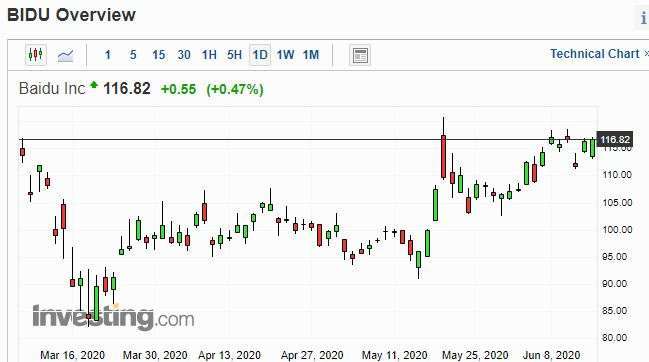Click the 110.00 price axis label
This screenshot has height=362, width=649.
[617, 175]
